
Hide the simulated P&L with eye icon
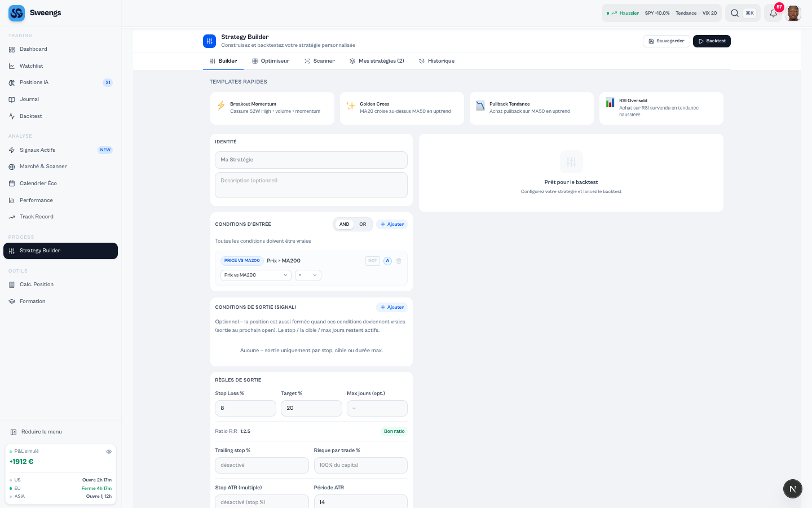click(x=109, y=452)
